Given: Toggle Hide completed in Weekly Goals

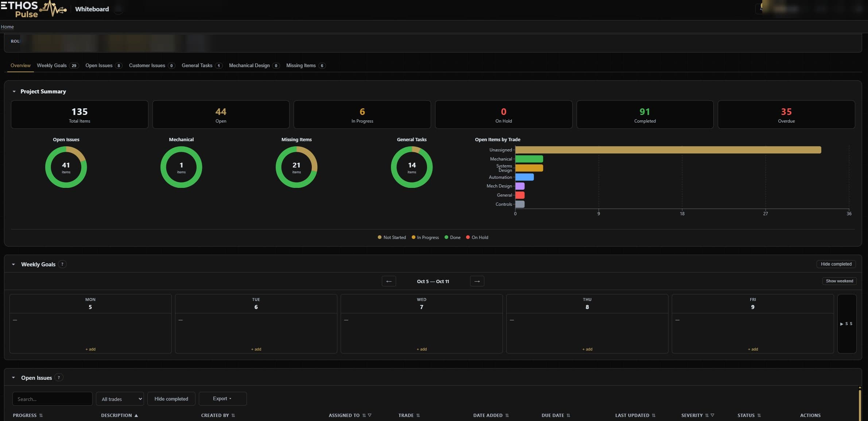Looking at the screenshot, I should click(x=836, y=264).
